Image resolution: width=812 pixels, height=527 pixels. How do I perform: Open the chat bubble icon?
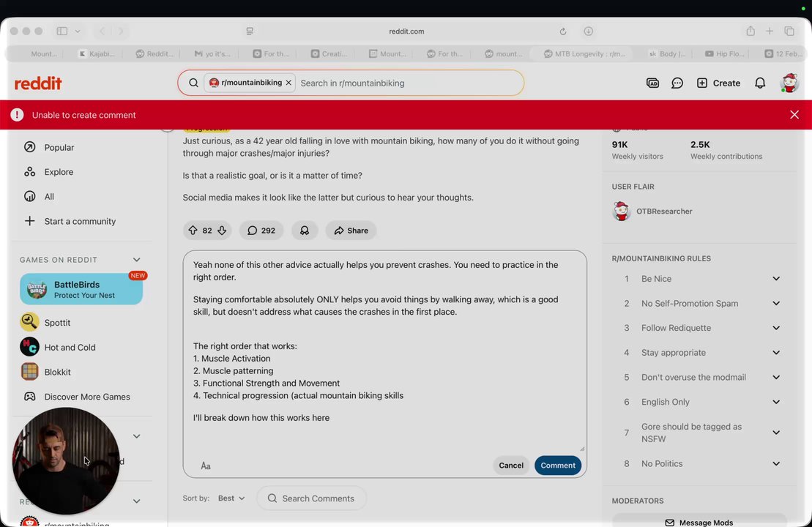[x=677, y=83]
